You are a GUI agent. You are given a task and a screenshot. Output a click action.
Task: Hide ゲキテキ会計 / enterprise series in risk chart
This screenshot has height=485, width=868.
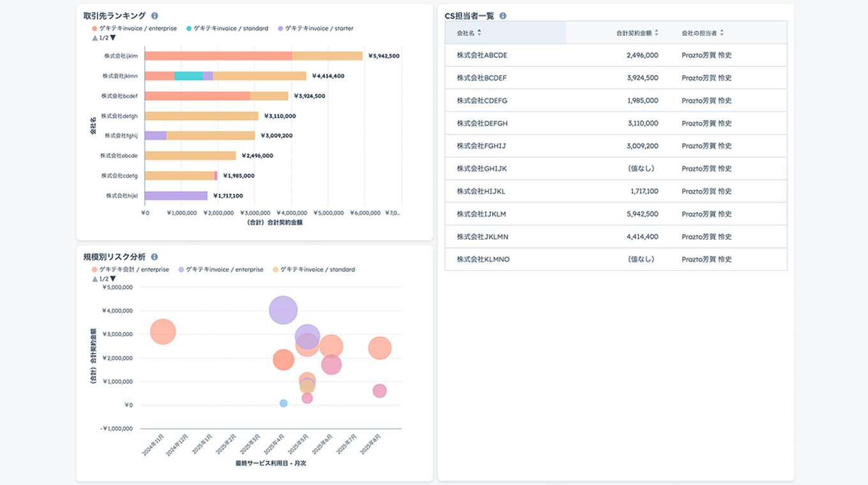click(x=130, y=270)
